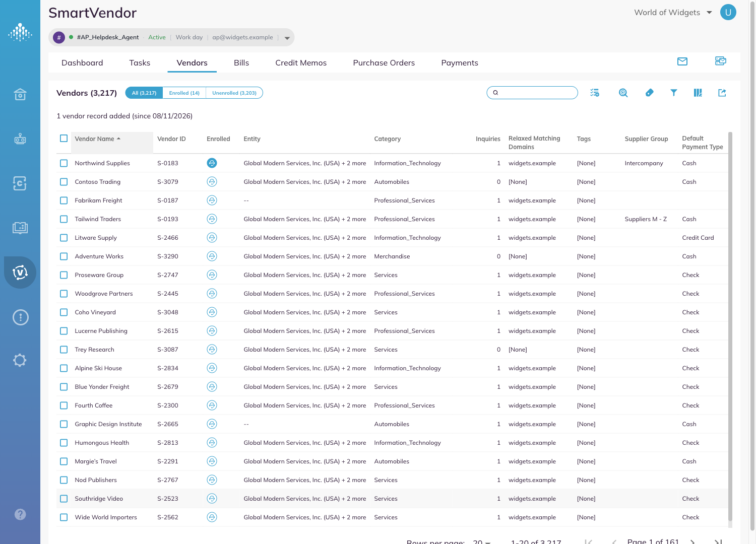Click enrolled icon for Contoso Trading
Viewport: 756px width, 544px height.
point(212,182)
